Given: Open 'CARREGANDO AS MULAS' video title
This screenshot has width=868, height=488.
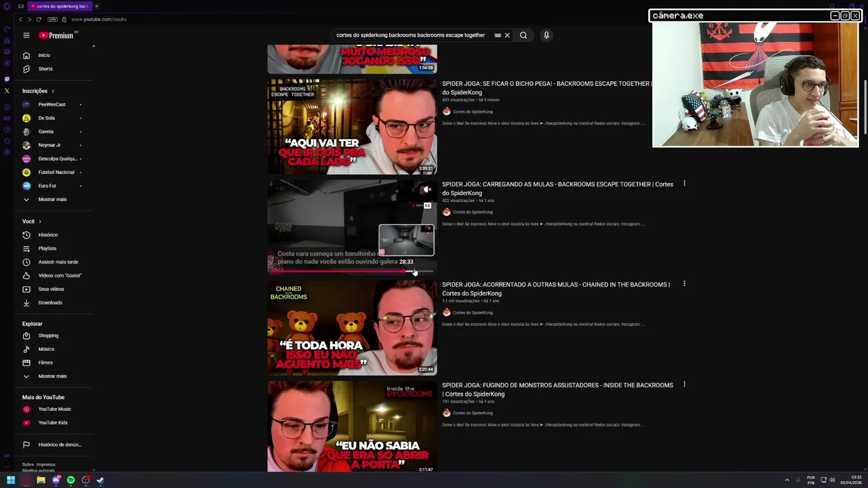Looking at the screenshot, I should click(x=557, y=188).
